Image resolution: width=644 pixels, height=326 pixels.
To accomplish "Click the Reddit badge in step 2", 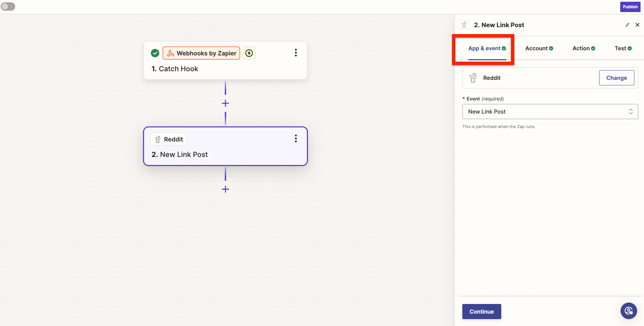I will point(169,139).
